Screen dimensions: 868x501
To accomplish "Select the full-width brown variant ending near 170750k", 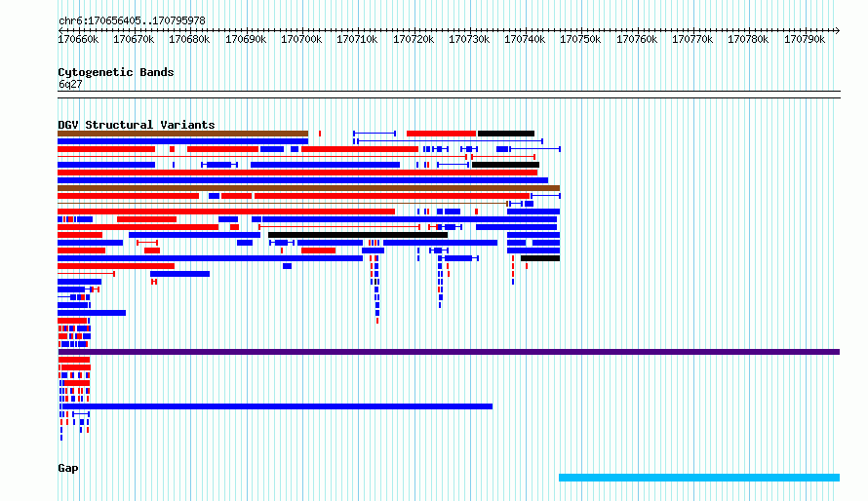I will 308,188.
